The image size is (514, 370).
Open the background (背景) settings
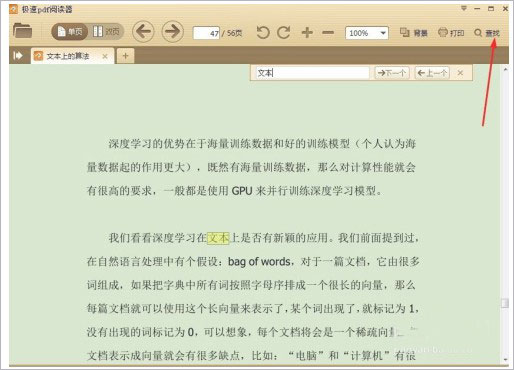pos(413,33)
